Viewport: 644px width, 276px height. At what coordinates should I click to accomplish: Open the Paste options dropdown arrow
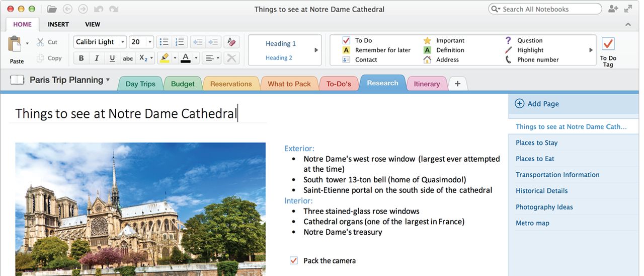pyautogui.click(x=27, y=43)
